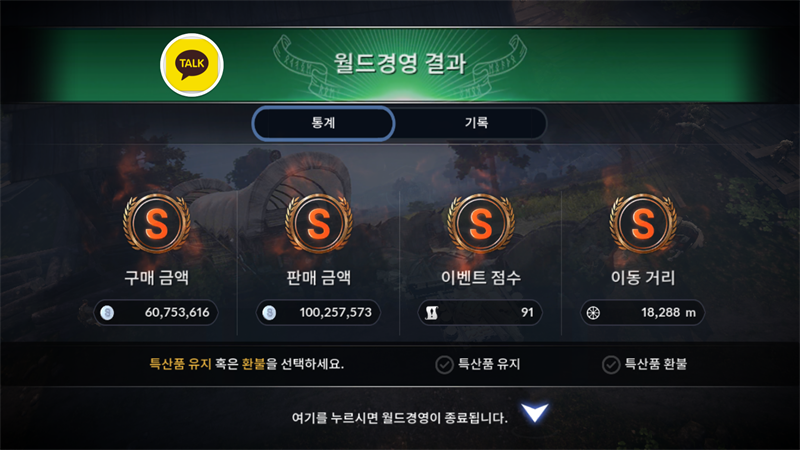Select the 구매 금액 value field

click(x=156, y=313)
